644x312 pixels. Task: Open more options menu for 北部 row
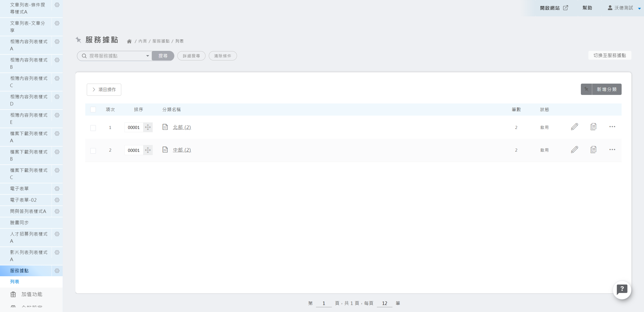coord(612,127)
